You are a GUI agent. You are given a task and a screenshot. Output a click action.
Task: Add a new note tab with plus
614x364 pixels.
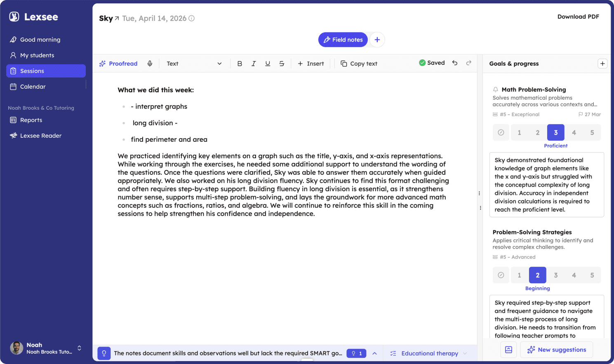point(377,40)
